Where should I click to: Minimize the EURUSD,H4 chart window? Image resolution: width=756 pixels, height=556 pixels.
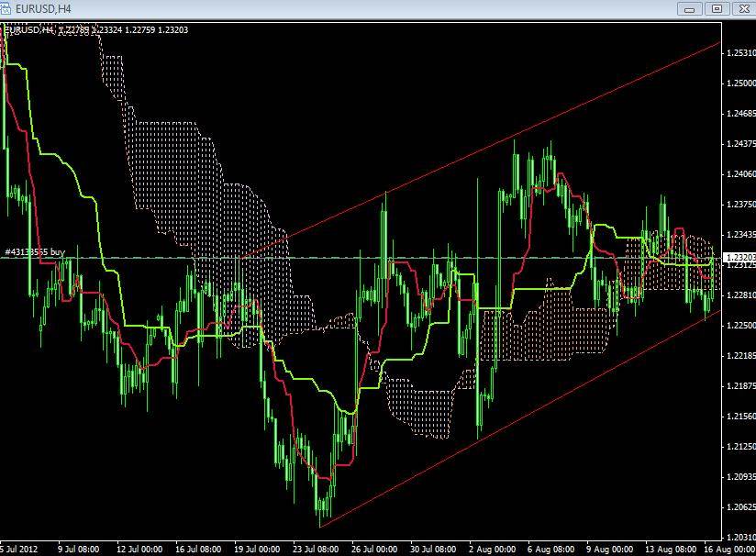click(x=689, y=8)
